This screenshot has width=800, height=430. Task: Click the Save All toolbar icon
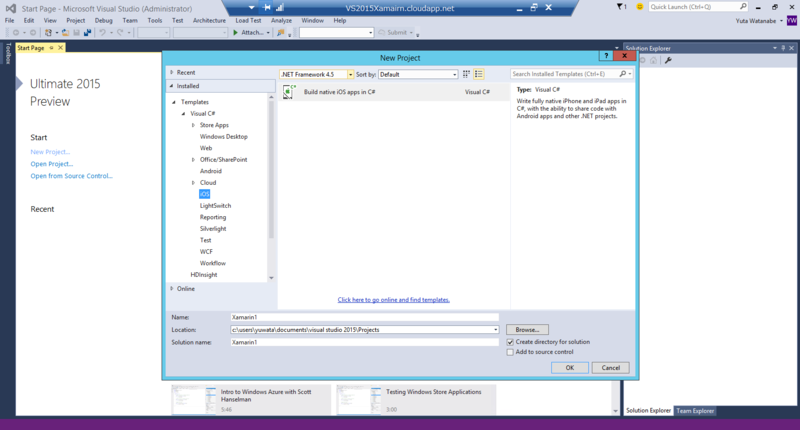(x=87, y=33)
